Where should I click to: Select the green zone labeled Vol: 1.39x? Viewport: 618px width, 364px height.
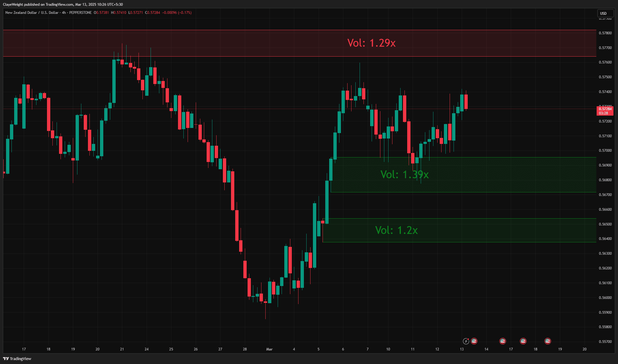(x=404, y=174)
